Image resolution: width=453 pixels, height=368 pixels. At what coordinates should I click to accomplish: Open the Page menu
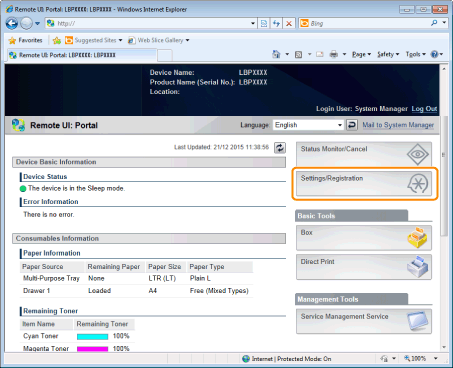(361, 54)
